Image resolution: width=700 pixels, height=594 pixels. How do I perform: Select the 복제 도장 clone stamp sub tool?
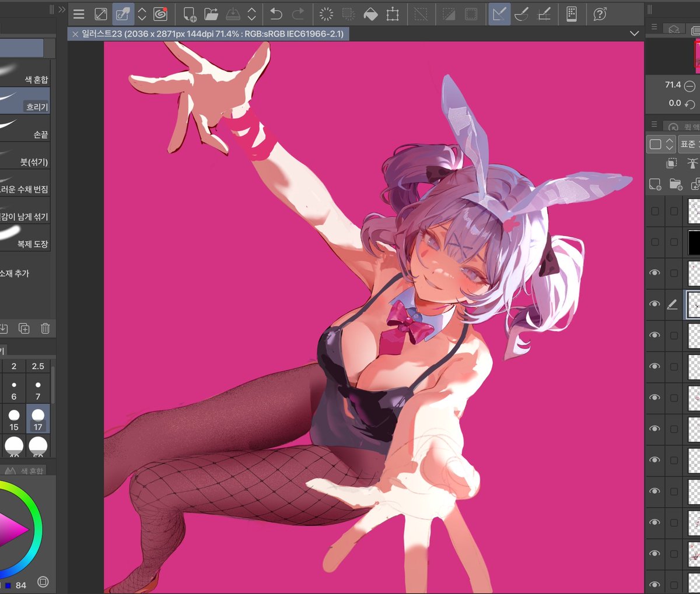pos(25,237)
